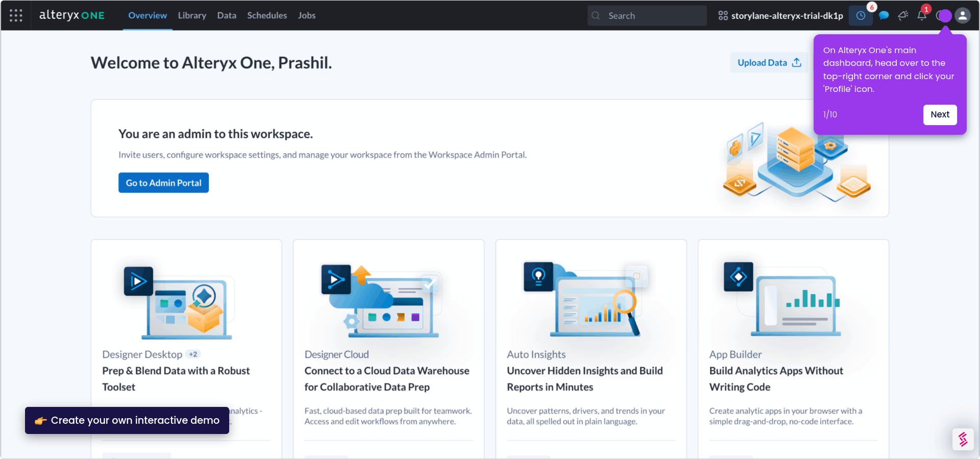Click the search magnifier icon
This screenshot has width=980, height=459.
point(596,16)
